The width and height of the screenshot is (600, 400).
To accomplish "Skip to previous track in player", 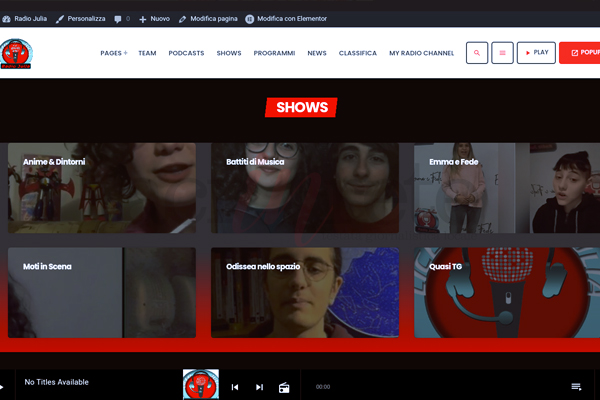I will point(235,387).
